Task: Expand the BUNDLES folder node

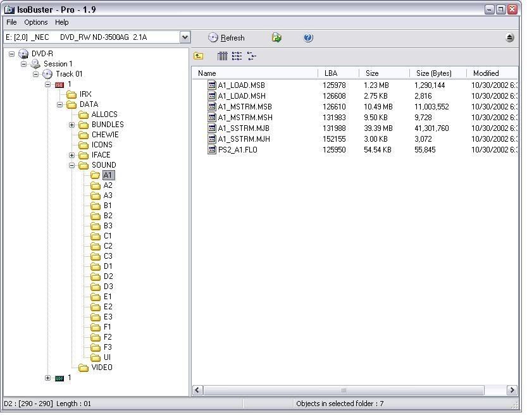Action: point(71,125)
